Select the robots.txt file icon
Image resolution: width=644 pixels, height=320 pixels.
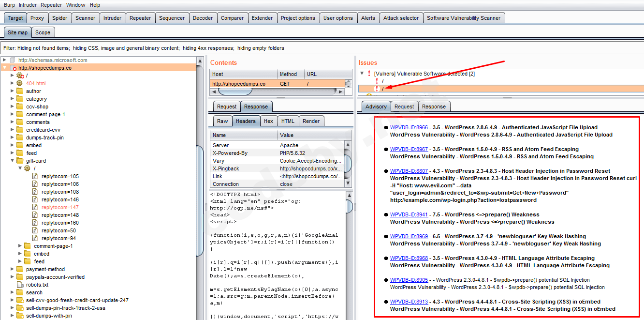(x=20, y=285)
